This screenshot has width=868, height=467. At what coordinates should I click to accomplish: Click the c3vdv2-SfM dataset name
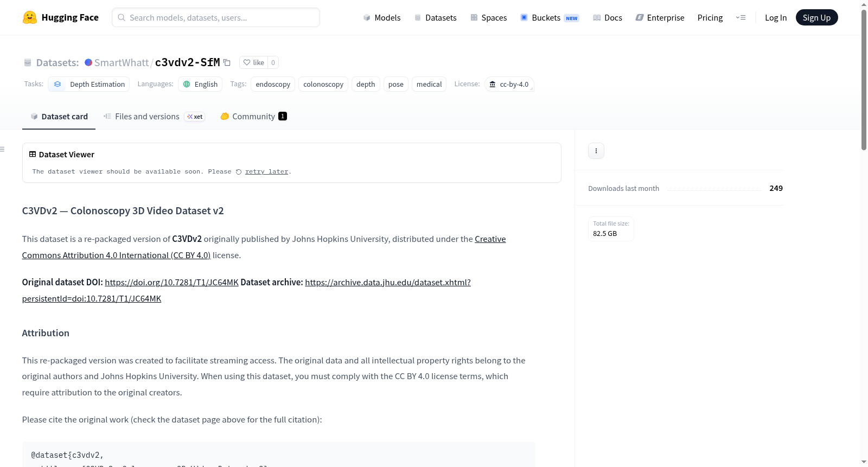(x=188, y=62)
